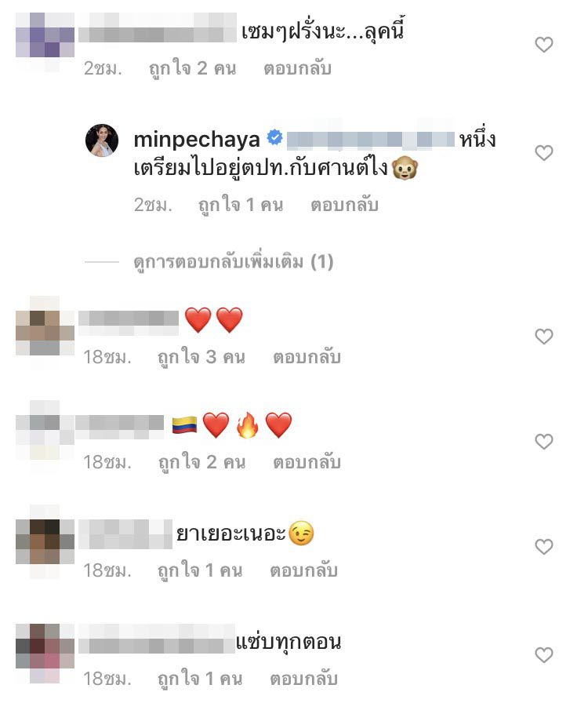Tap the heart next to ยาเยอะเนอะ comment
The image size is (588, 703).
pos(543,547)
